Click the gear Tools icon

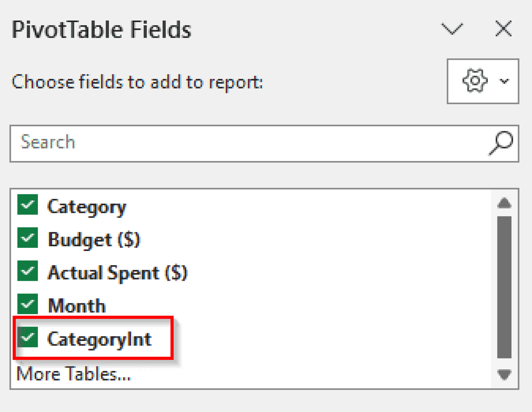(x=475, y=81)
